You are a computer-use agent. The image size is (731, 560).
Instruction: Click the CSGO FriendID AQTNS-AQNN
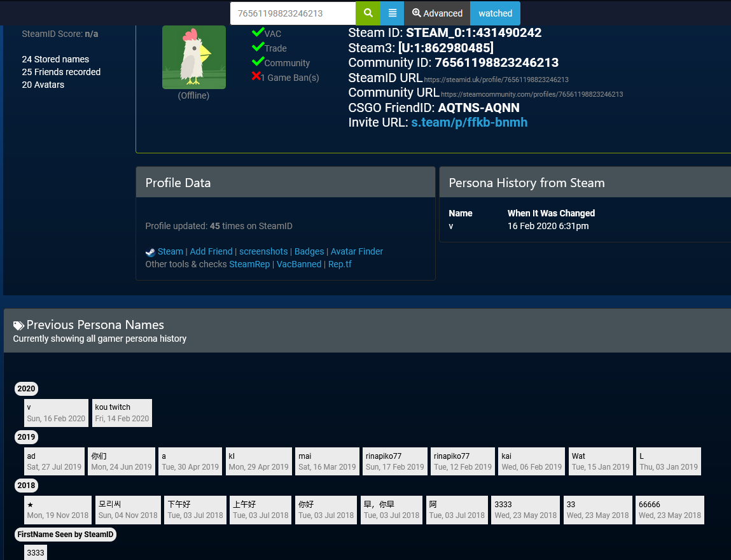[479, 108]
